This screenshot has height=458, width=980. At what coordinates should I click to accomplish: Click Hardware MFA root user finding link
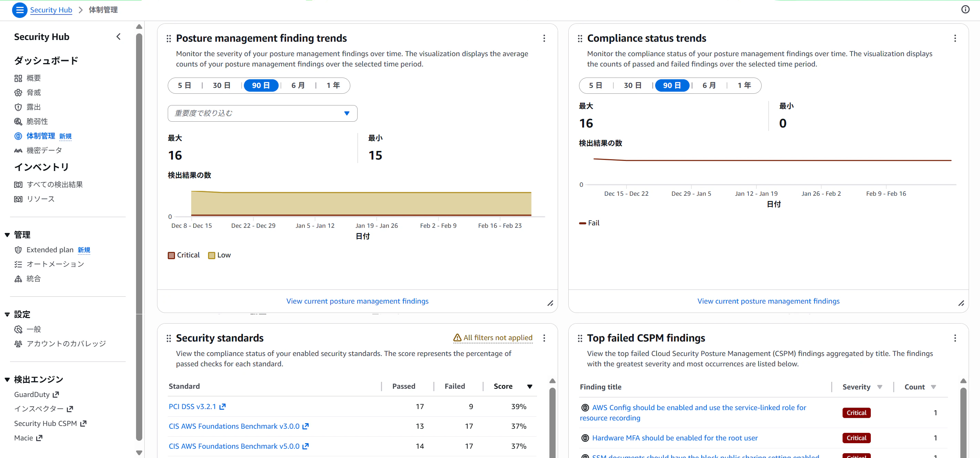click(674, 438)
